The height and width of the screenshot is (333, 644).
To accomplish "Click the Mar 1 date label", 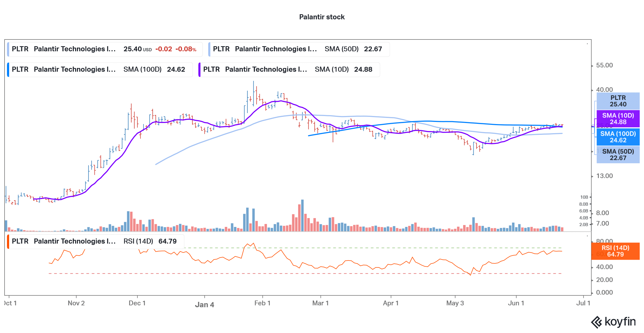I will click(x=320, y=303).
